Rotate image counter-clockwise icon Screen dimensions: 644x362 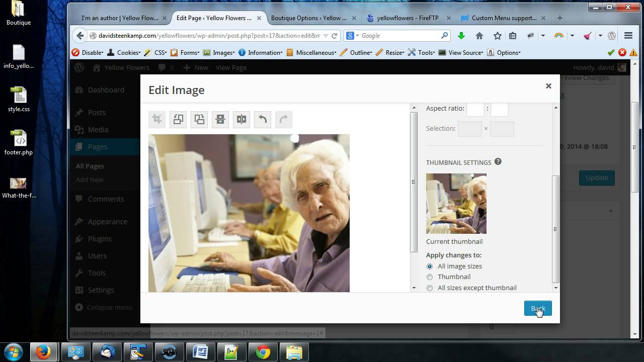click(x=178, y=119)
